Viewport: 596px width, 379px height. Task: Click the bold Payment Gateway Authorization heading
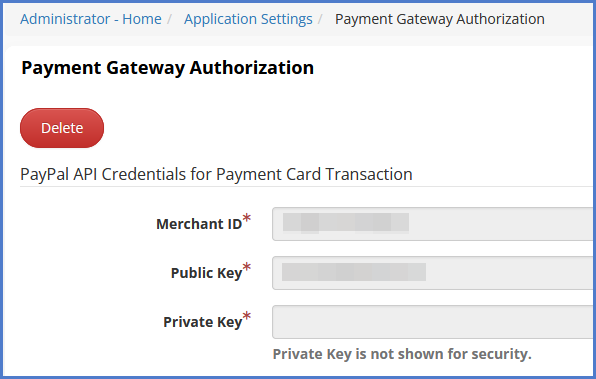pyautogui.click(x=168, y=68)
